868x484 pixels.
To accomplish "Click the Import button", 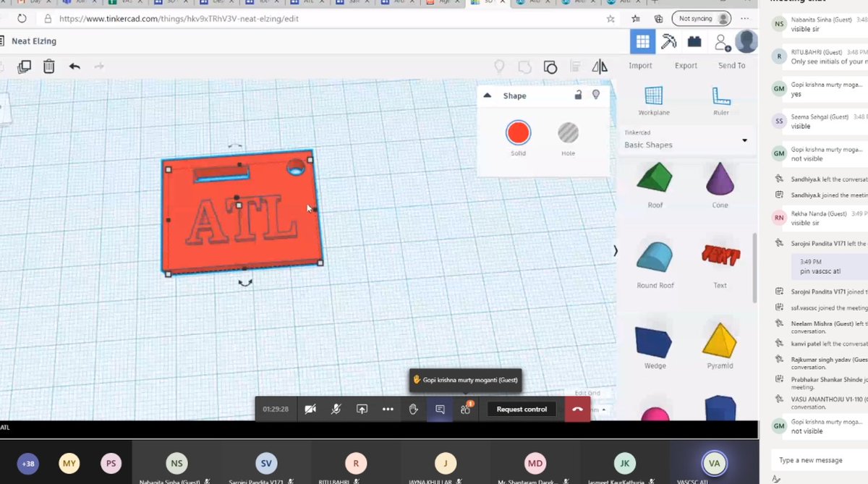I will coord(640,66).
